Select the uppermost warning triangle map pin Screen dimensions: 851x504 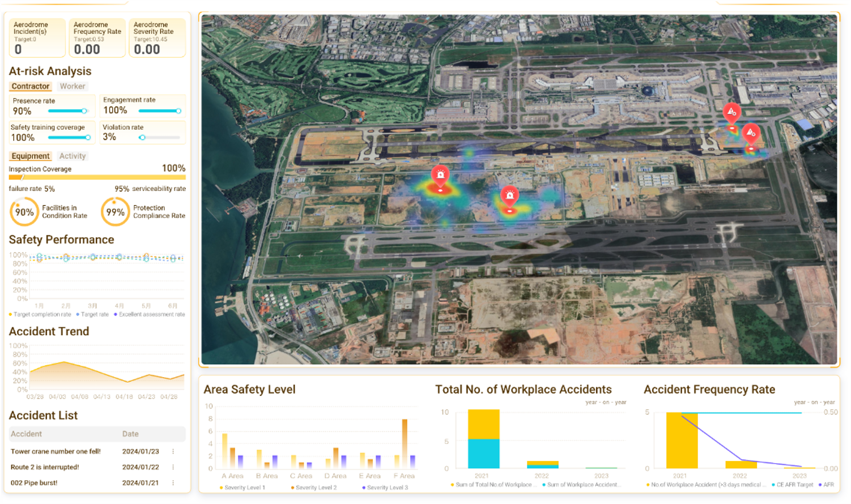pos(731,112)
